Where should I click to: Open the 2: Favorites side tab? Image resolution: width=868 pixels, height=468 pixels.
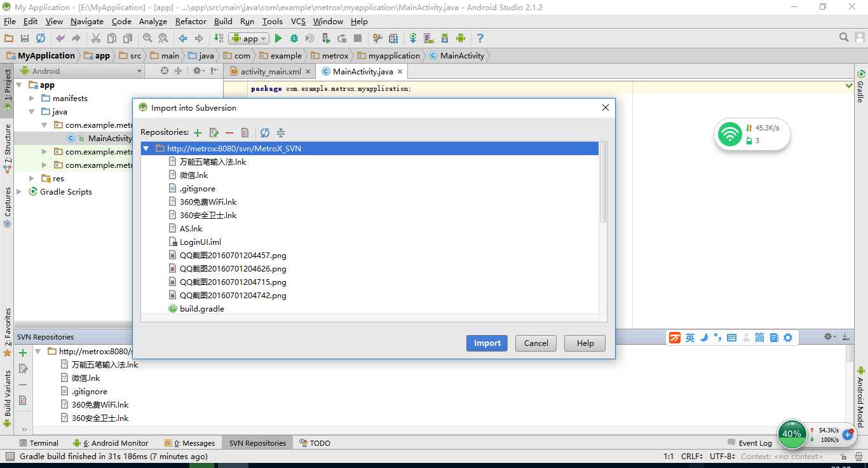[7, 332]
